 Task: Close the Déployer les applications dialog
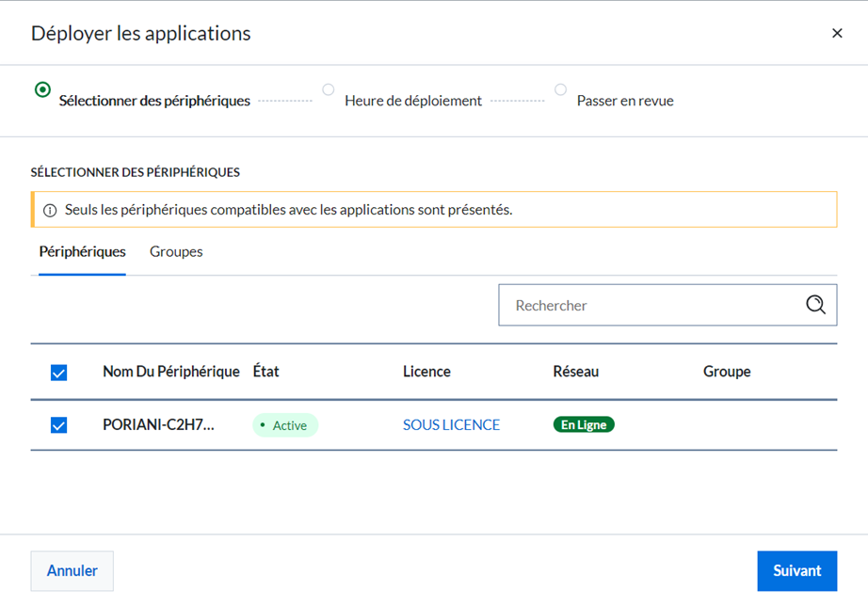click(x=837, y=33)
